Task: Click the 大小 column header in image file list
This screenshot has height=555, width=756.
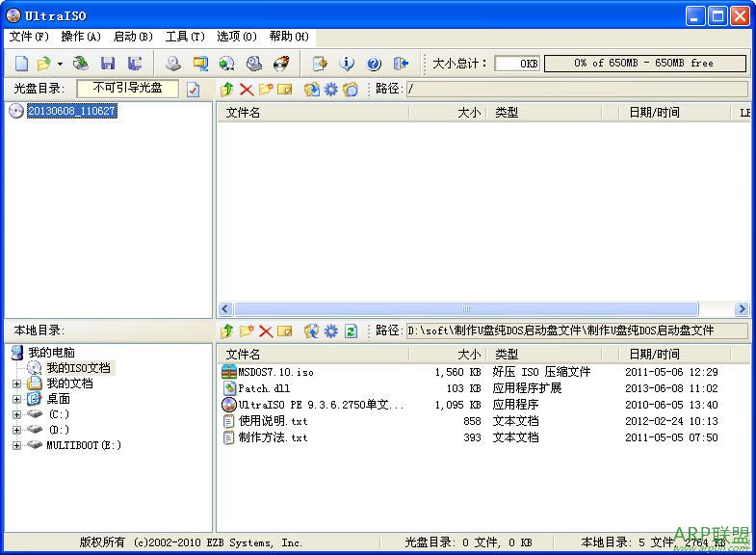Action: click(x=468, y=112)
